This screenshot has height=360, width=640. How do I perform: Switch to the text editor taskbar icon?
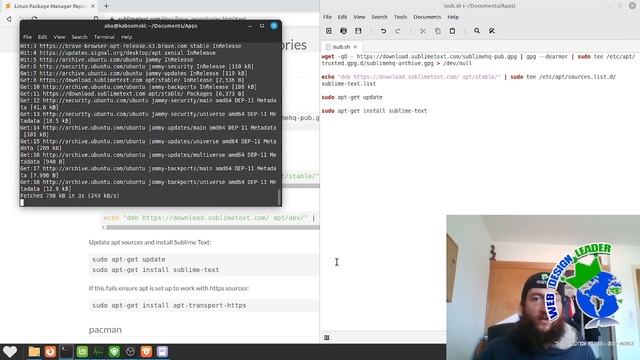pyautogui.click(x=162, y=351)
